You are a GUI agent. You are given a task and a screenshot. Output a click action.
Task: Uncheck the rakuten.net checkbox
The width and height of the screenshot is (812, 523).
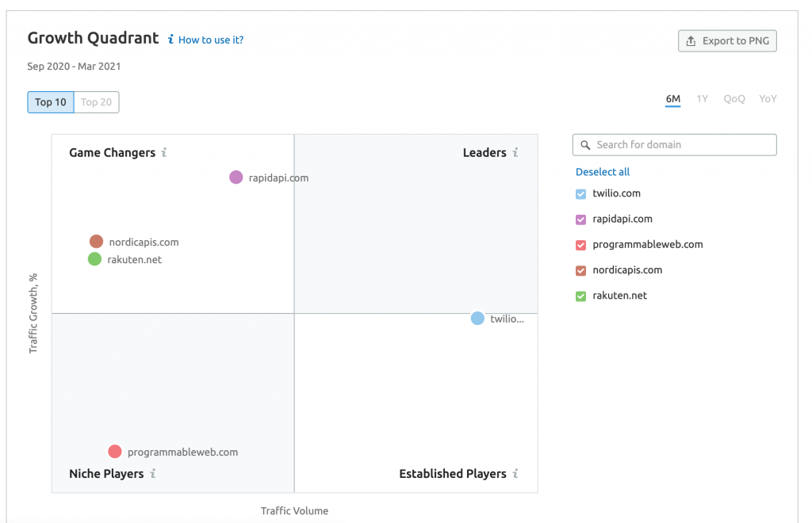coord(581,296)
